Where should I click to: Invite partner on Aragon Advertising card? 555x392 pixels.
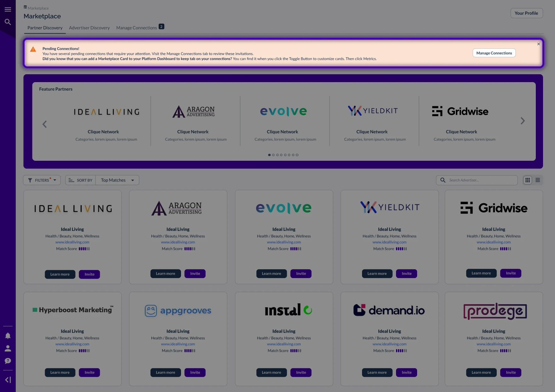point(195,274)
